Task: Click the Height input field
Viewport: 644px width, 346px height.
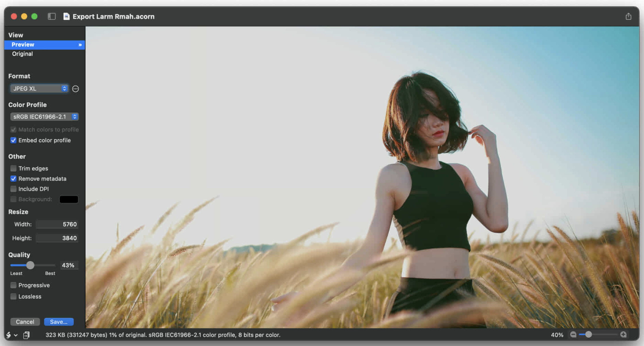Action: tap(57, 238)
